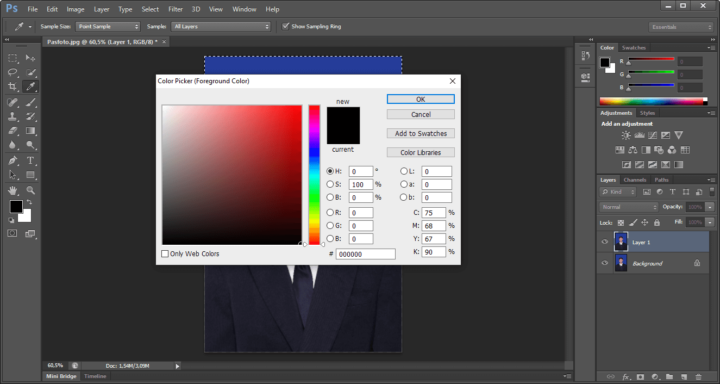The image size is (720, 384).
Task: Open the Mini Bridge tab
Action: (62, 376)
